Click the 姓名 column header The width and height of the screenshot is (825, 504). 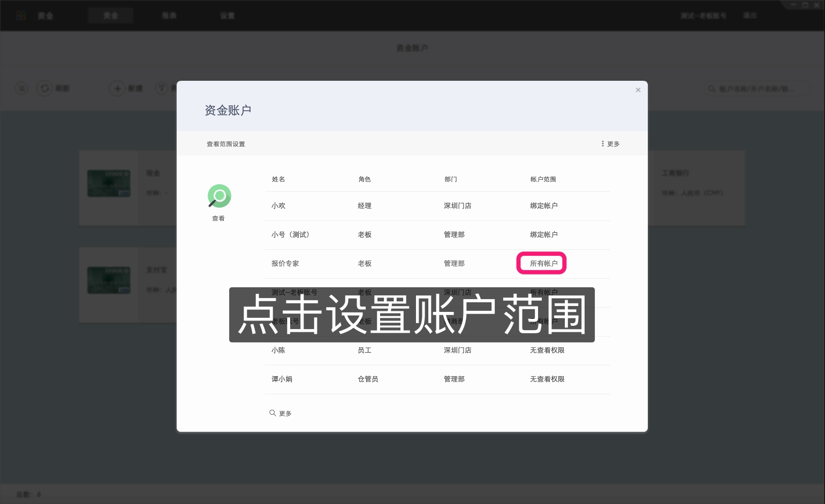(278, 179)
